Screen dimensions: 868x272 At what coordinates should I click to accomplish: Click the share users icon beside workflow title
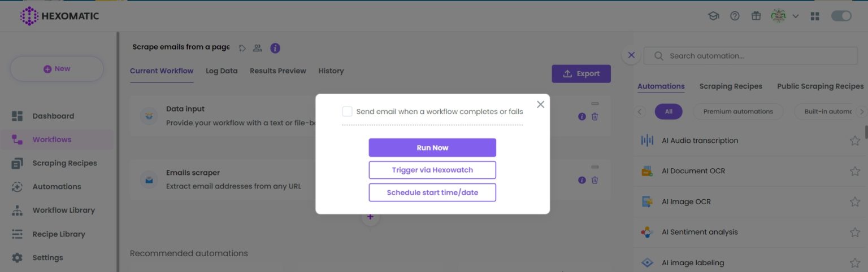coord(258,48)
